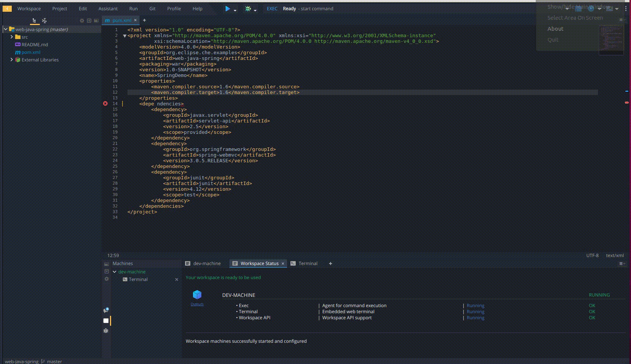
Task: Click the Running status for Terminal
Action: 476,312
